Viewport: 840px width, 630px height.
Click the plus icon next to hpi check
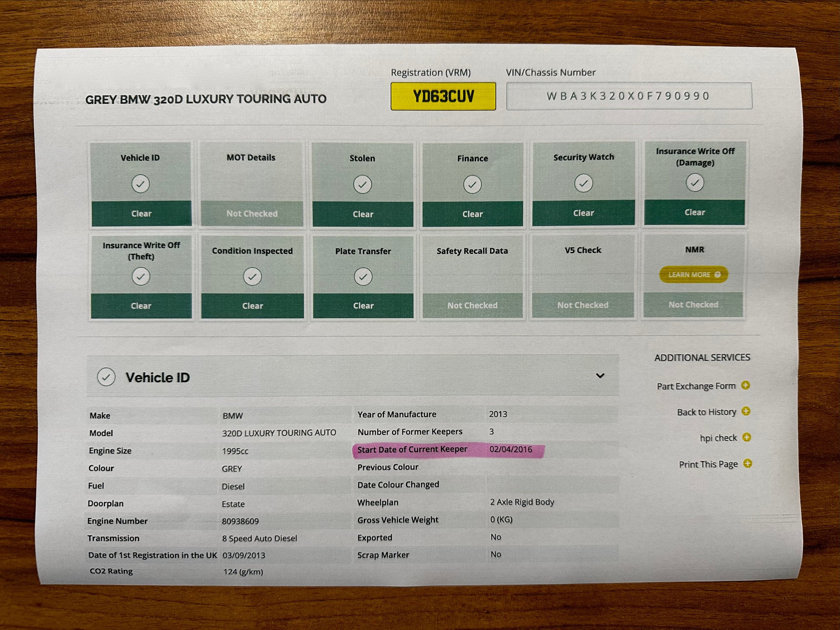point(746,437)
